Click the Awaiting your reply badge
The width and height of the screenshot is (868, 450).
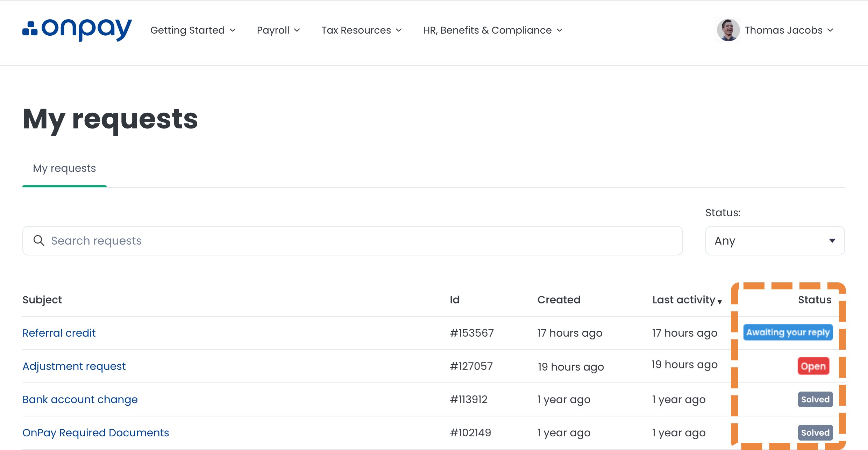(x=788, y=332)
